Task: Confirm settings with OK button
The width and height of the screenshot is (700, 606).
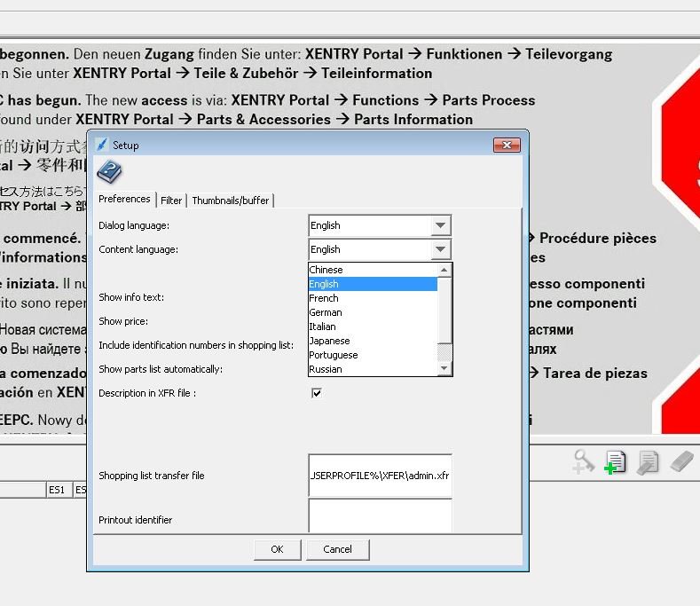Action: [x=277, y=549]
